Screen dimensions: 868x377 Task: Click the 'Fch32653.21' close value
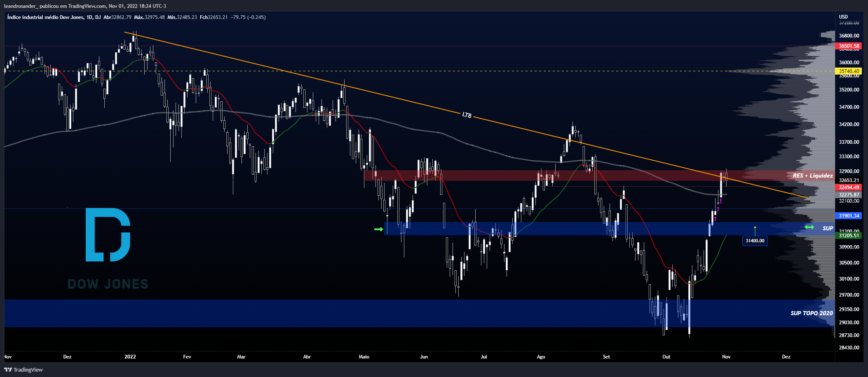pyautogui.click(x=214, y=17)
